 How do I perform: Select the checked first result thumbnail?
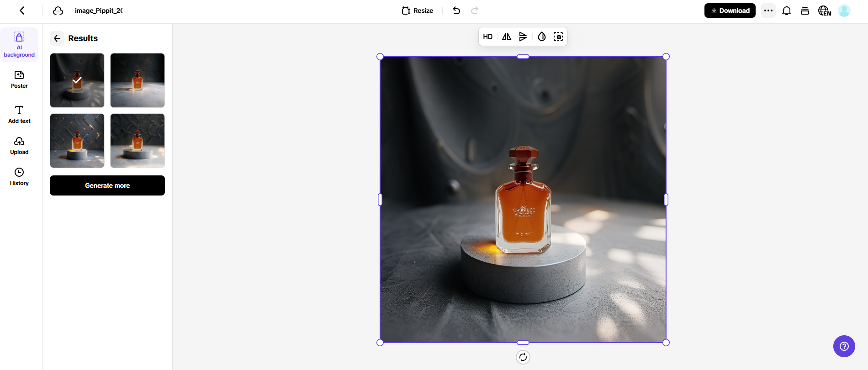pos(77,80)
